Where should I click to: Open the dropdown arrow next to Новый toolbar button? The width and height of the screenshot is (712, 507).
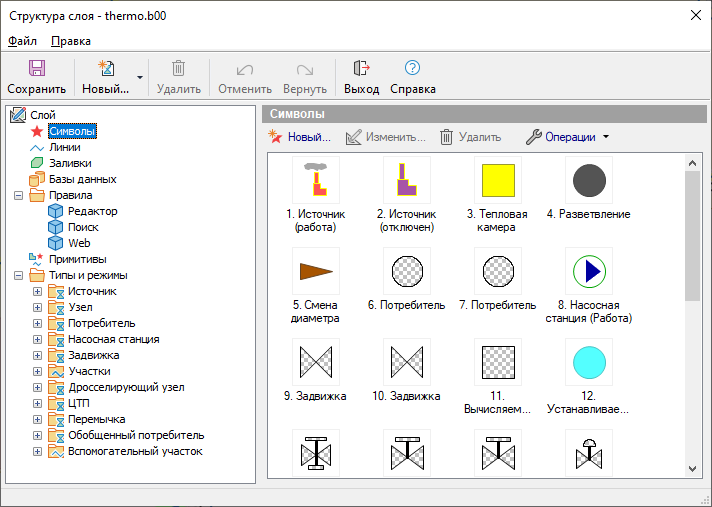click(140, 77)
